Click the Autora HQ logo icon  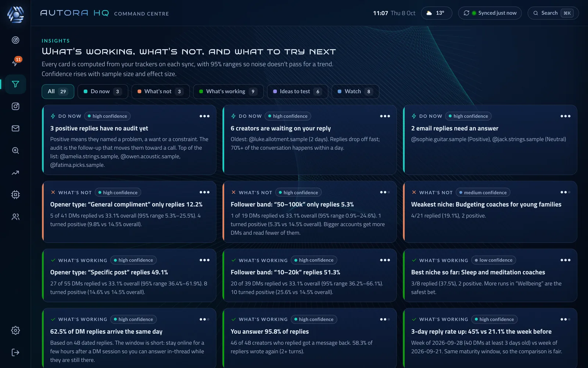15,14
